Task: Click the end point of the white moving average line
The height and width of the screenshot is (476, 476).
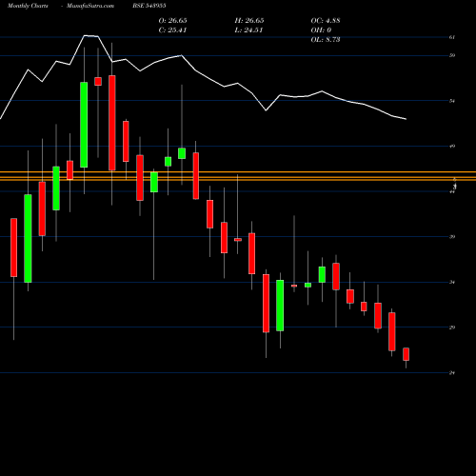Action: coord(407,119)
